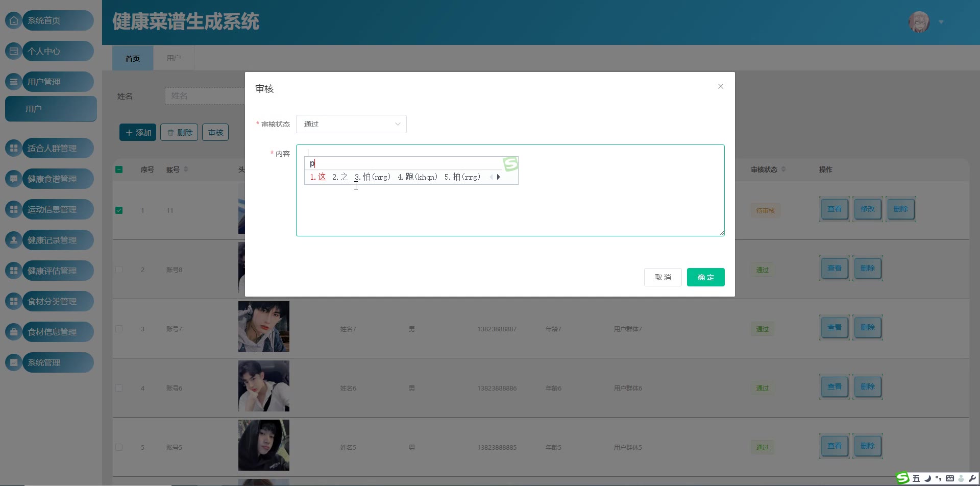Click 查看 button for 账号7 row

click(x=835, y=327)
